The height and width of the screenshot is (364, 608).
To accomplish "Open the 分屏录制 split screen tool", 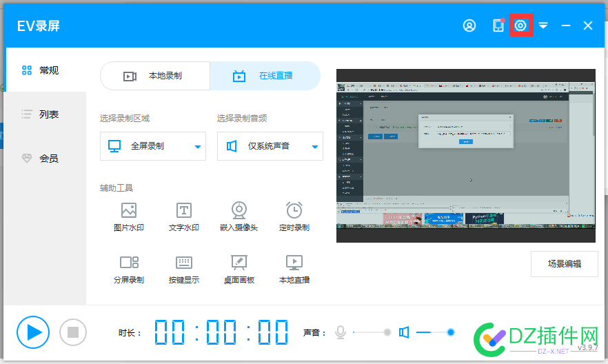I will pos(129,270).
